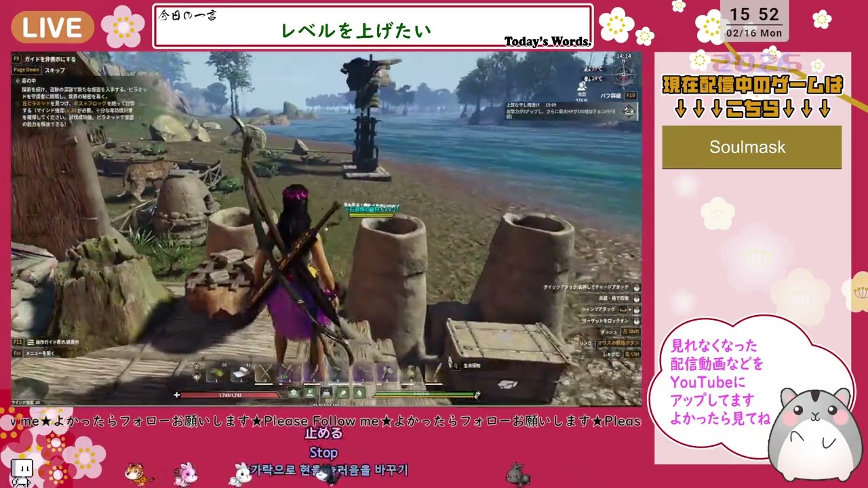Click the 15 52 clock display
Image resolution: width=868 pixels, height=488 pixels.
click(754, 15)
